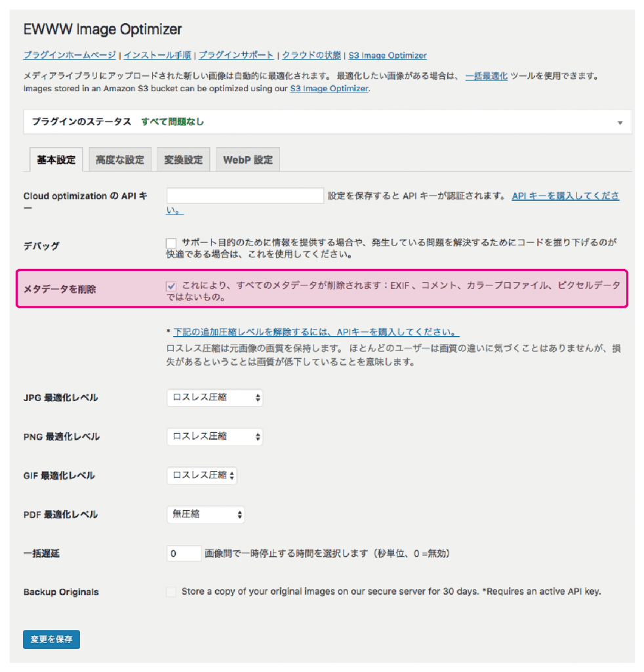Open the インストール手順 link
This screenshot has width=644, height=672.
click(x=157, y=55)
